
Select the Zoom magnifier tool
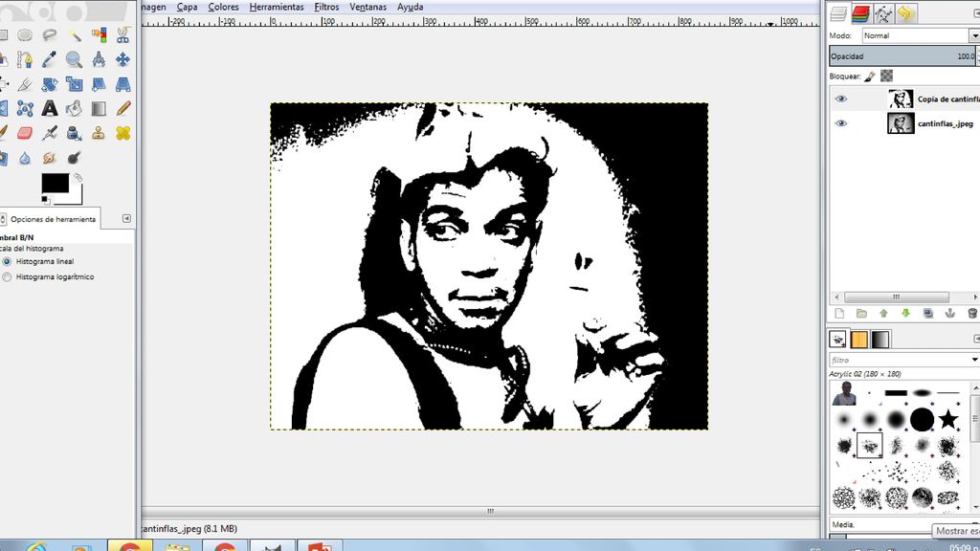(75, 60)
